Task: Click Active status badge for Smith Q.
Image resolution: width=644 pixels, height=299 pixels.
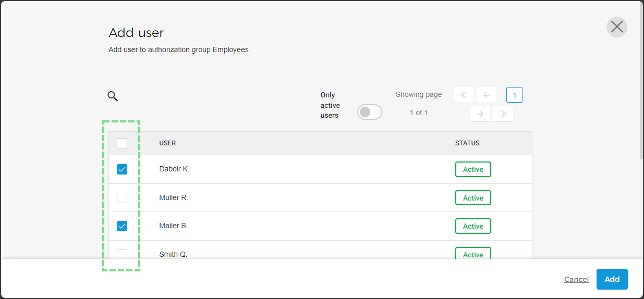Action: pyautogui.click(x=473, y=253)
